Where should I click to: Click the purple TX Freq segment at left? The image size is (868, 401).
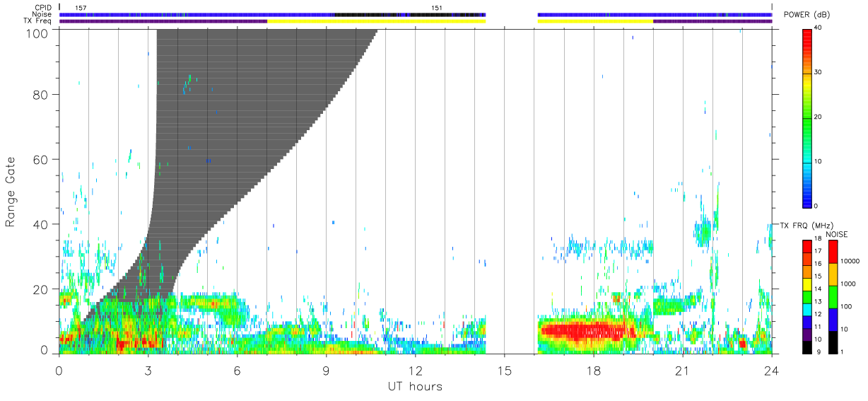coord(163,21)
